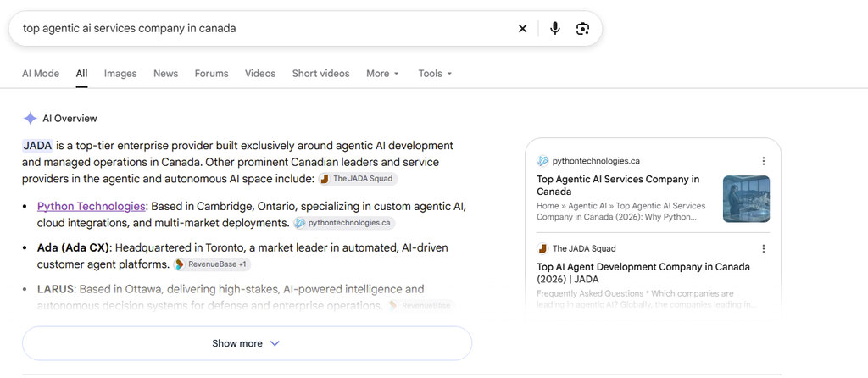Switch to the News tab
868x378 pixels.
[x=165, y=74]
